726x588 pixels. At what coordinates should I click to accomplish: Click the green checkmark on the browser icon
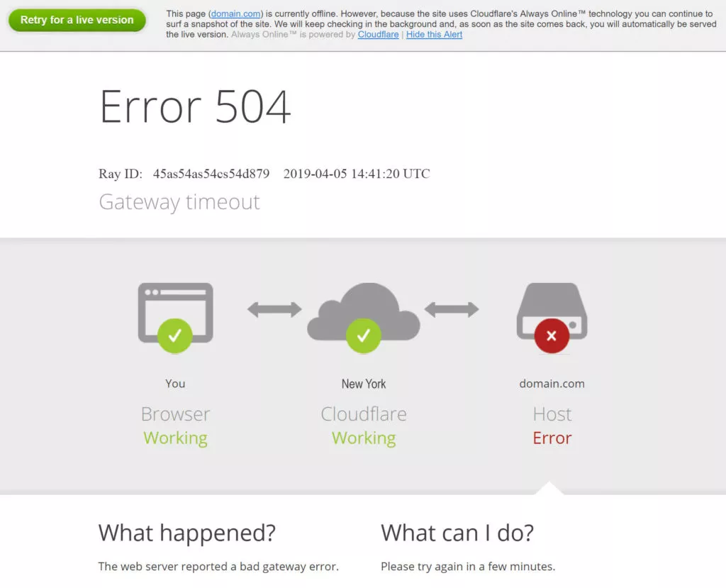click(175, 335)
